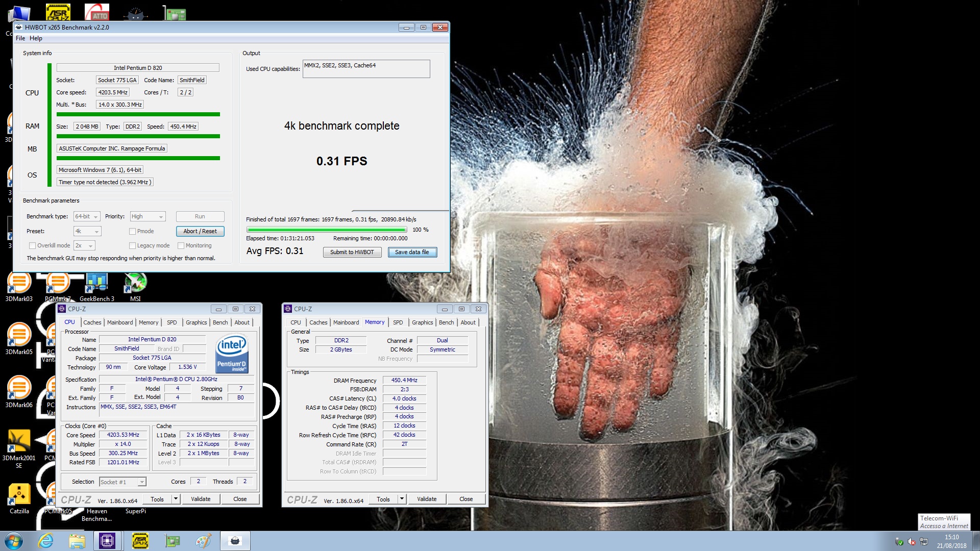
Task: Open the File menu in HWBOT x265
Action: [x=20, y=38]
